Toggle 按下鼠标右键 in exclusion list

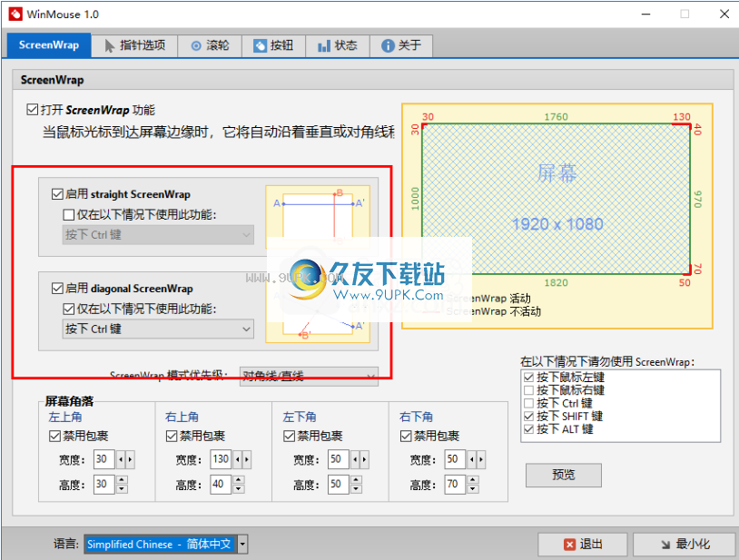point(528,390)
